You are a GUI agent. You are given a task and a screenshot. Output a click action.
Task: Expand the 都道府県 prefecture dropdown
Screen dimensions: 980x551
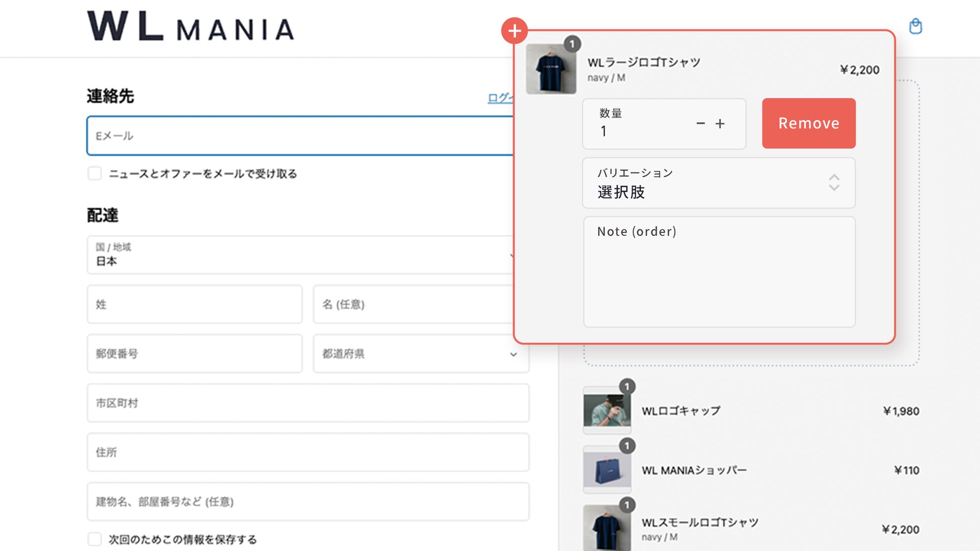[x=421, y=354]
